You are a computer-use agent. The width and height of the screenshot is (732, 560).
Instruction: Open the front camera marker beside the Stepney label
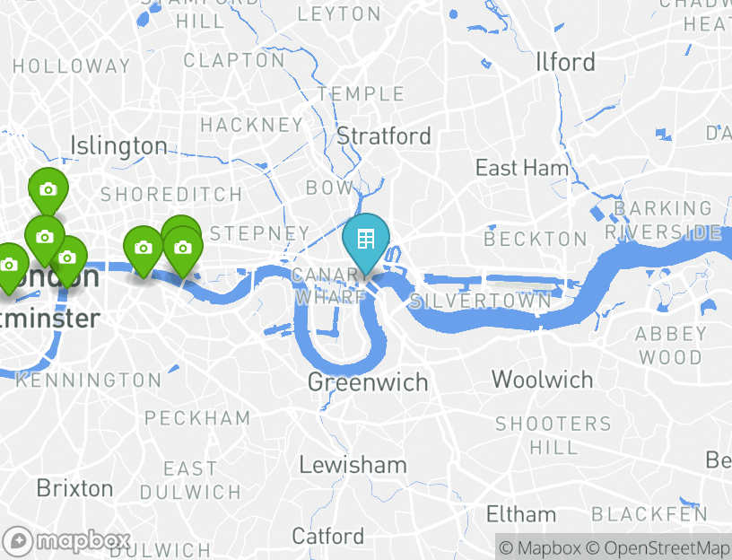click(x=182, y=249)
